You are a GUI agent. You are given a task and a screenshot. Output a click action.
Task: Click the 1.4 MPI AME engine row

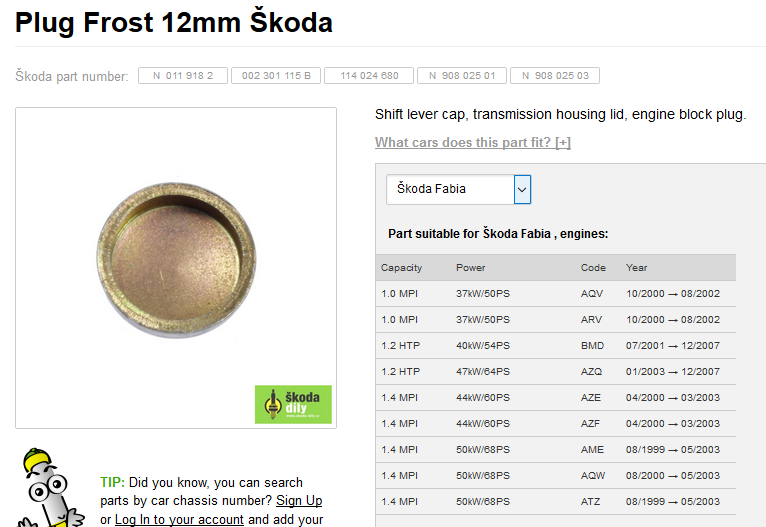pos(556,449)
